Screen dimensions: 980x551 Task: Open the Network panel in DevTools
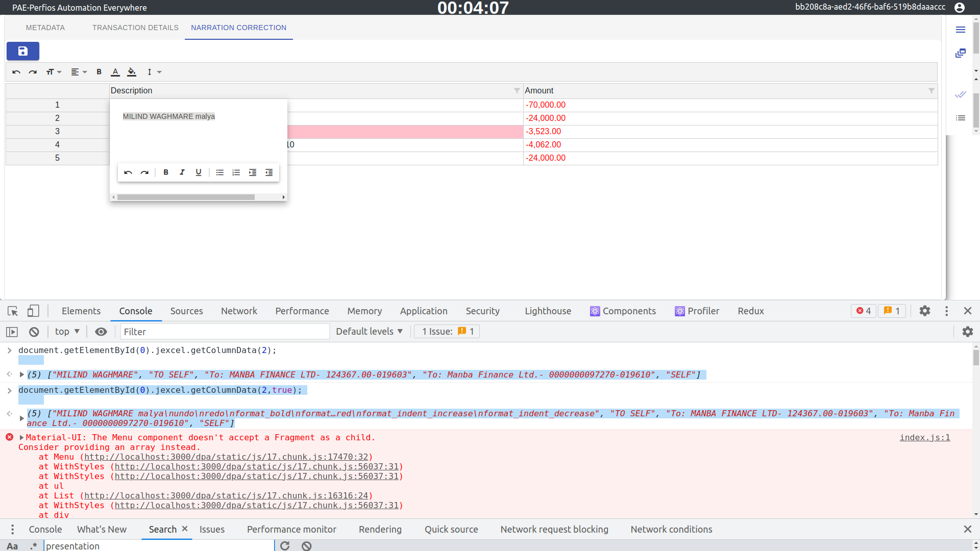point(238,311)
